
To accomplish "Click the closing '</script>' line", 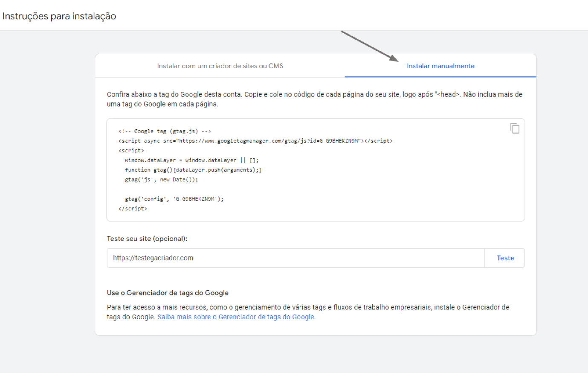I will tap(133, 209).
